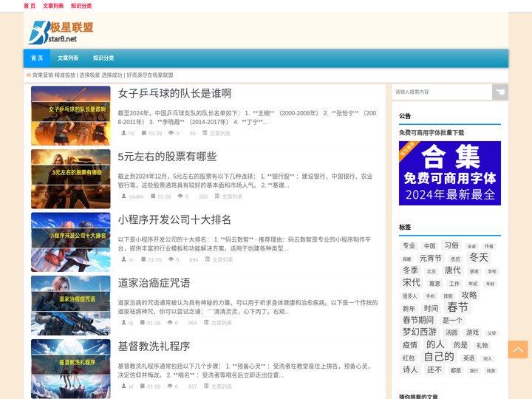Select the 疫情 tag
This screenshot has height=399, width=532.
pos(409,345)
